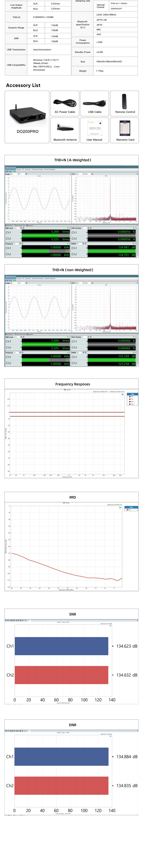Viewport: 143px width, 868px height.
Task: Click the AP logo in DNR graph
Action: click(x=110, y=736)
